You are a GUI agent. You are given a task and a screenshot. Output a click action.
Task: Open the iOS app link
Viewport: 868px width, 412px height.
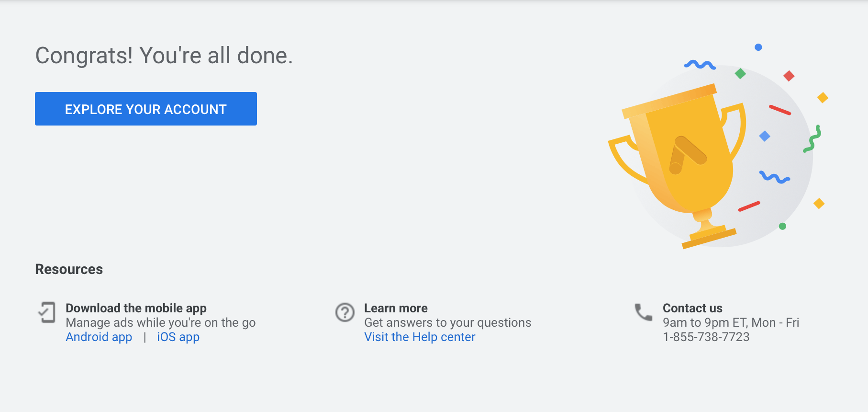point(178,337)
